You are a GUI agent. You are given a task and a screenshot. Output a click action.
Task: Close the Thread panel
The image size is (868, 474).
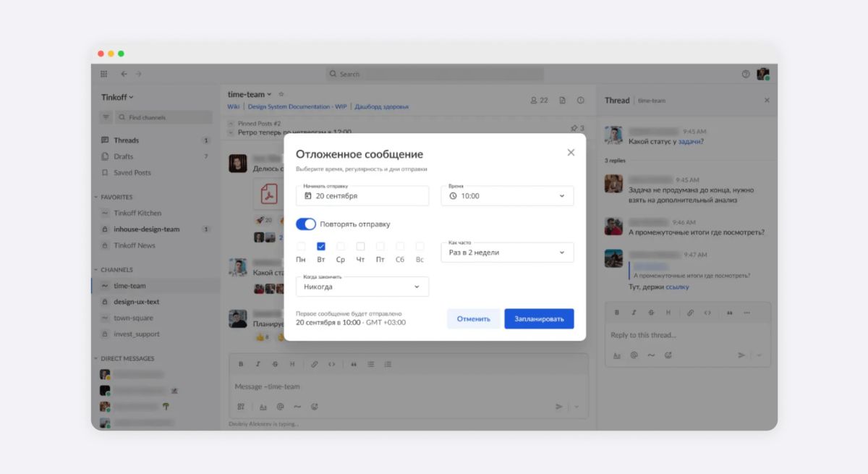tap(767, 101)
